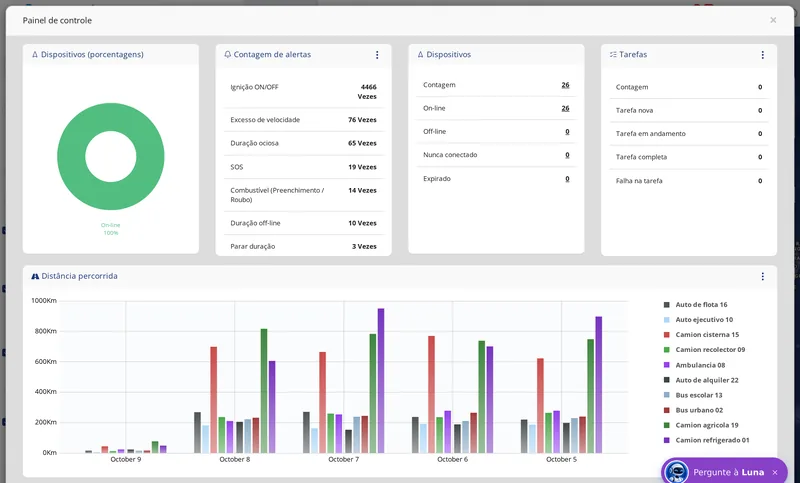Toggle Camion refrigerado 01 legend swatch
The width and height of the screenshot is (800, 483).
[x=666, y=440]
